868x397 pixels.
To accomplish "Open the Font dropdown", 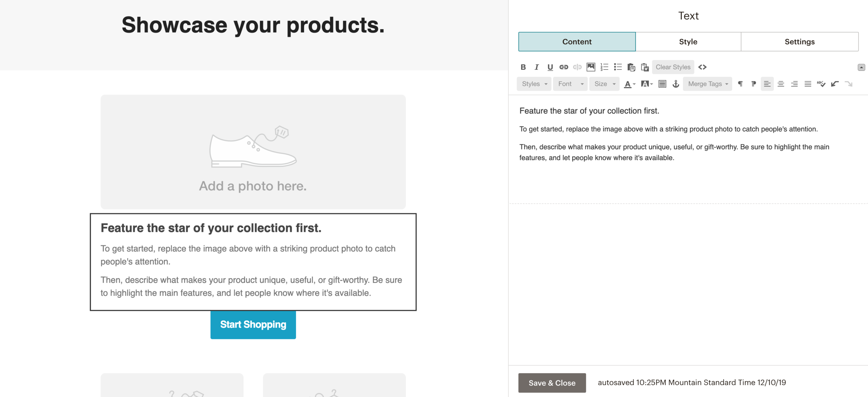I will [x=570, y=84].
